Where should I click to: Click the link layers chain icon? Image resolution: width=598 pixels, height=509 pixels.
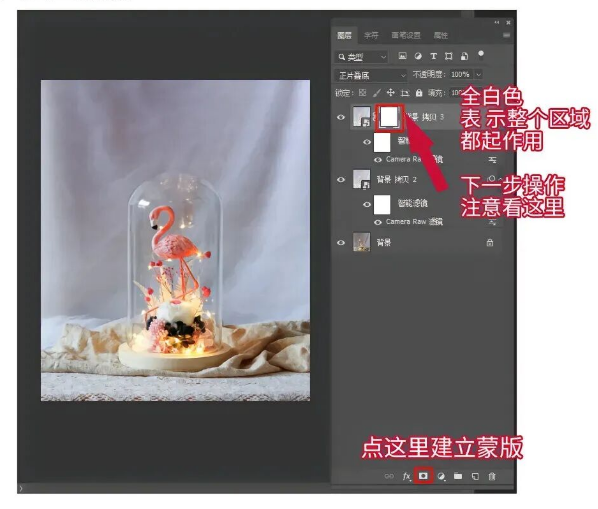point(389,476)
